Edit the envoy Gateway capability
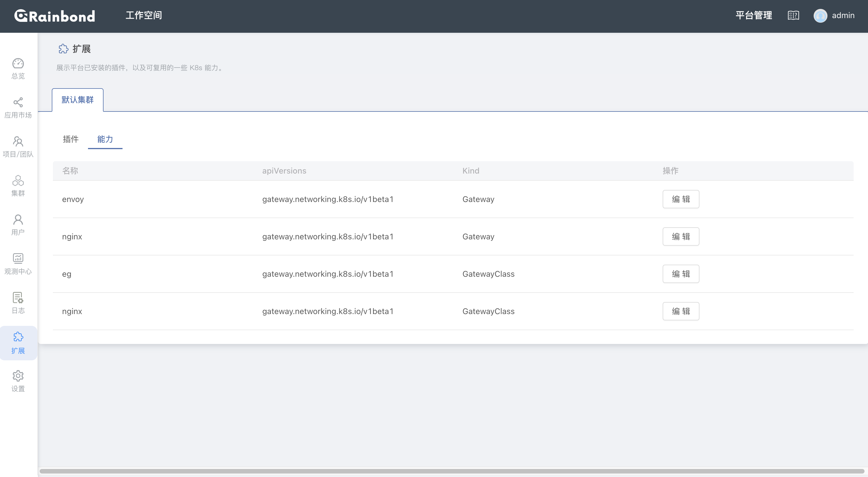This screenshot has height=477, width=868. pos(681,199)
